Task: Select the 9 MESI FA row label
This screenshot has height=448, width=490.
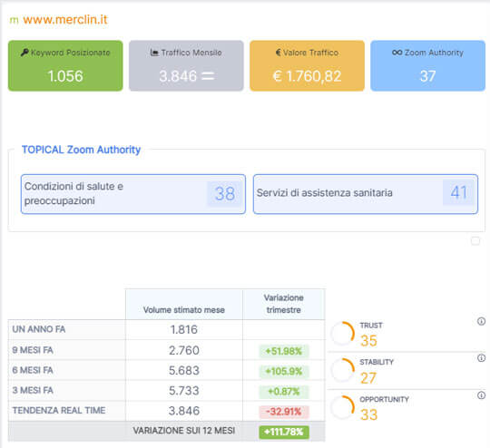Action: 33,350
